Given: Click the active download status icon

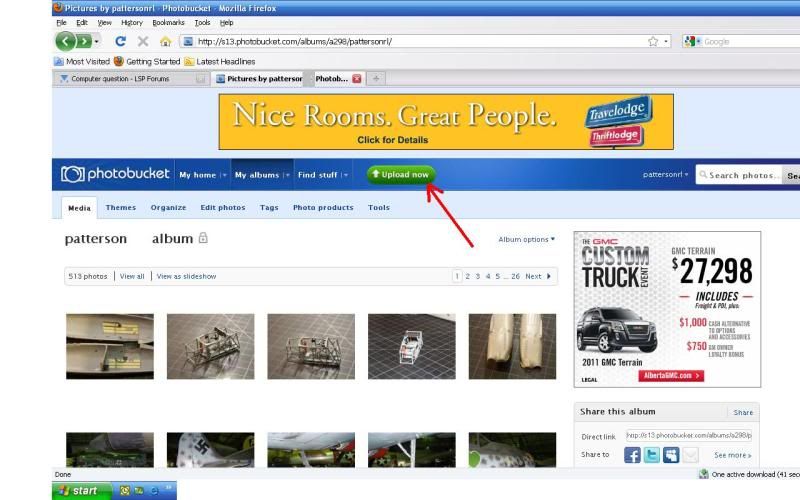Looking at the screenshot, I should 704,474.
